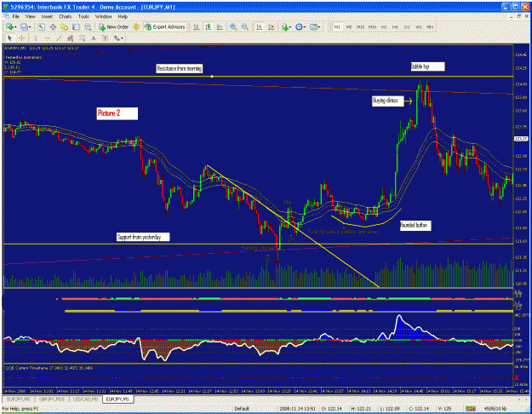
Task: Select the text label tool marked T
Action: pos(106,38)
